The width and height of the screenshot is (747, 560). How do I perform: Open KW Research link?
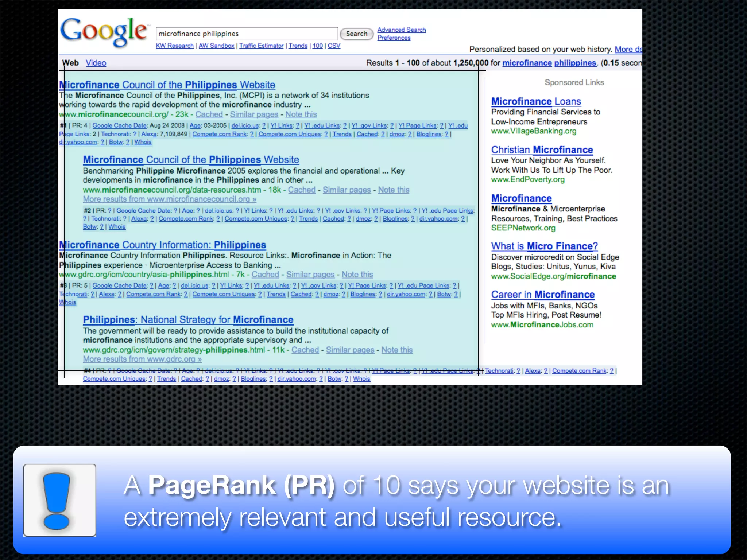[x=175, y=46]
